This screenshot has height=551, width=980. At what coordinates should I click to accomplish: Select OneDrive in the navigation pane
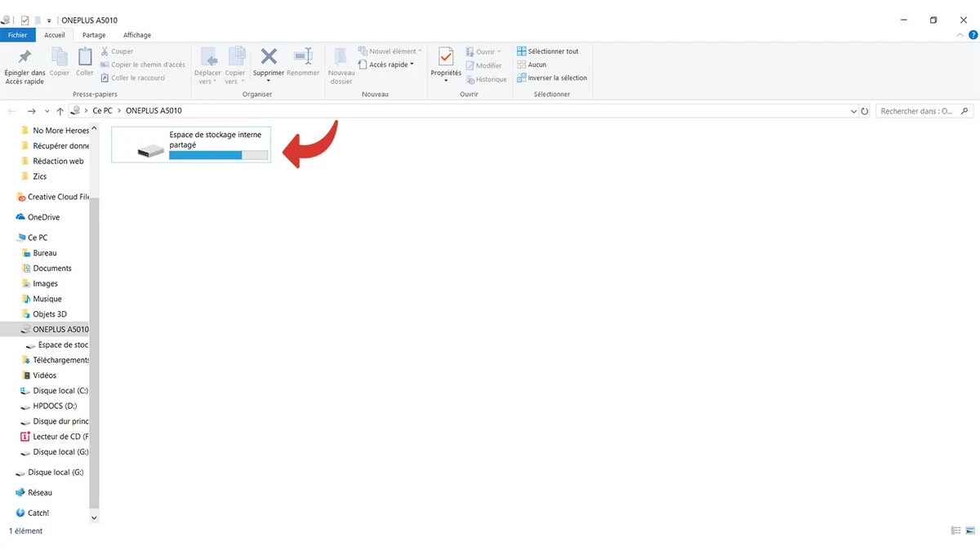coord(43,217)
